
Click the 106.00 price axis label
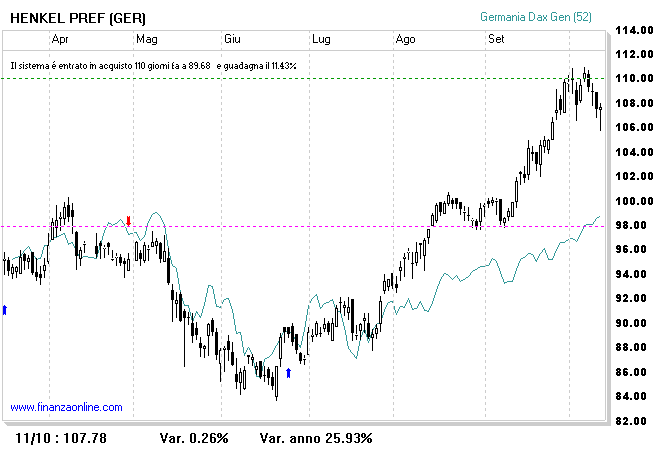[x=634, y=127]
